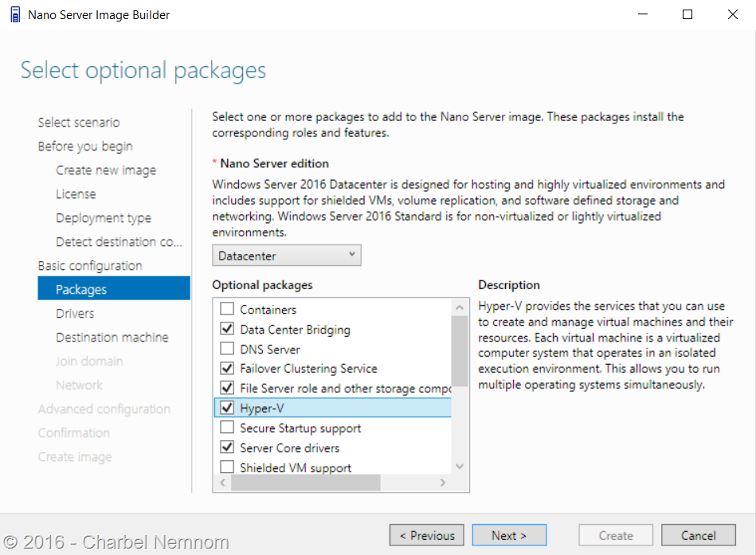
Task: Click the horizontal scrollbar thumb in packages list
Action: (x=306, y=483)
